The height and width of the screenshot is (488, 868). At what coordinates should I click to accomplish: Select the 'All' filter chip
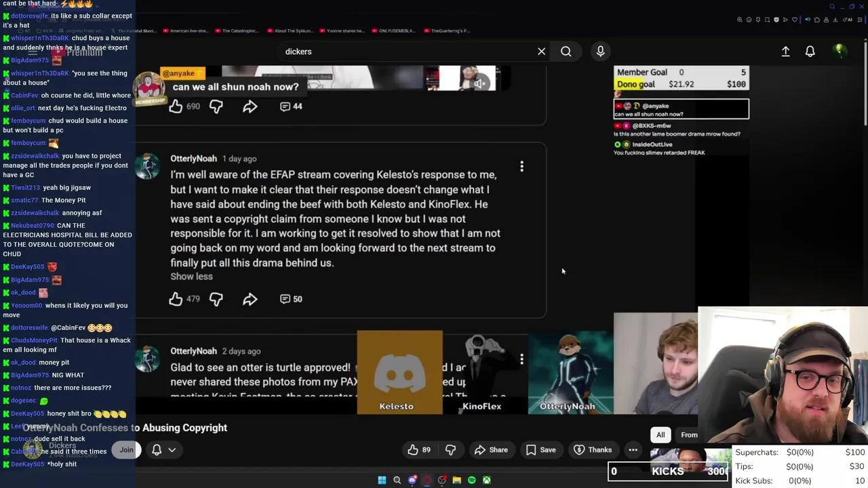(x=660, y=435)
